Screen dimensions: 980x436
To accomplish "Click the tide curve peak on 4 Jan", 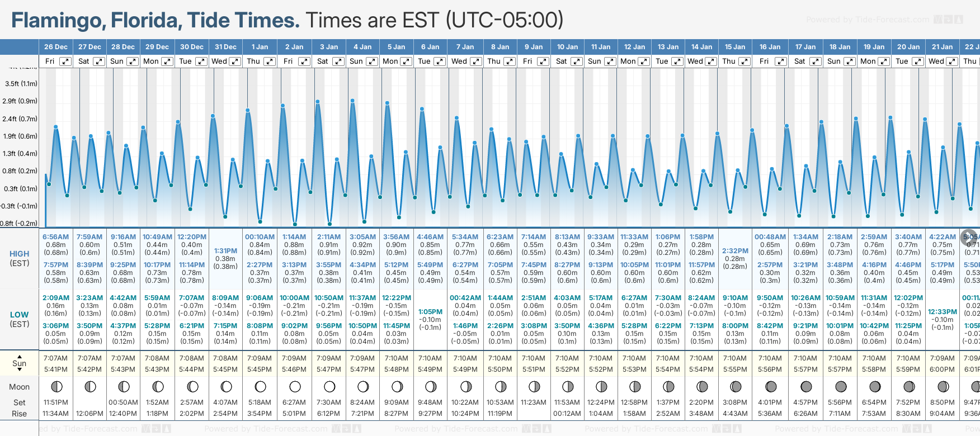I will 352,101.
